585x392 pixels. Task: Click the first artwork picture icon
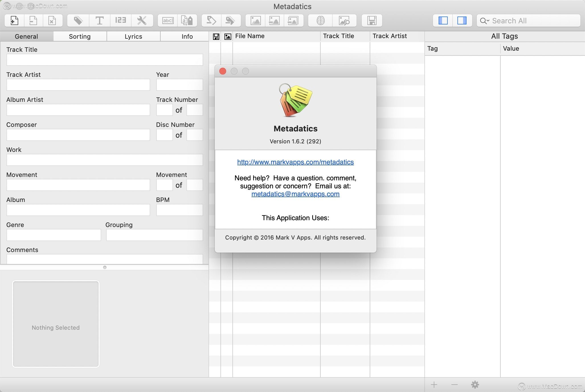[x=255, y=20]
